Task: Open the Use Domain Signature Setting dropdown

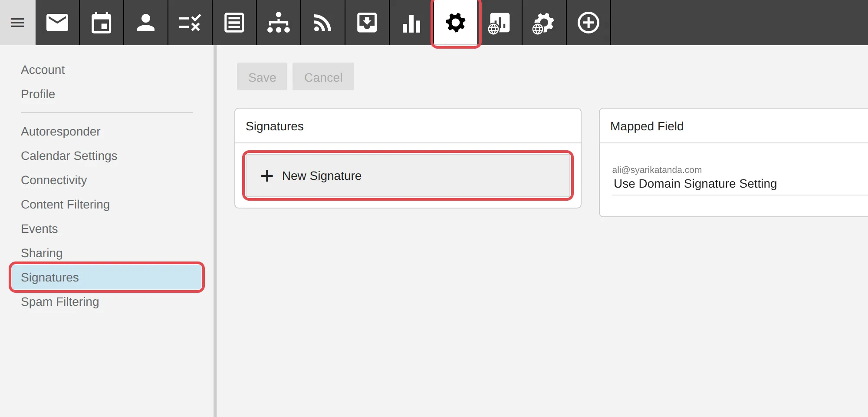Action: (740, 184)
